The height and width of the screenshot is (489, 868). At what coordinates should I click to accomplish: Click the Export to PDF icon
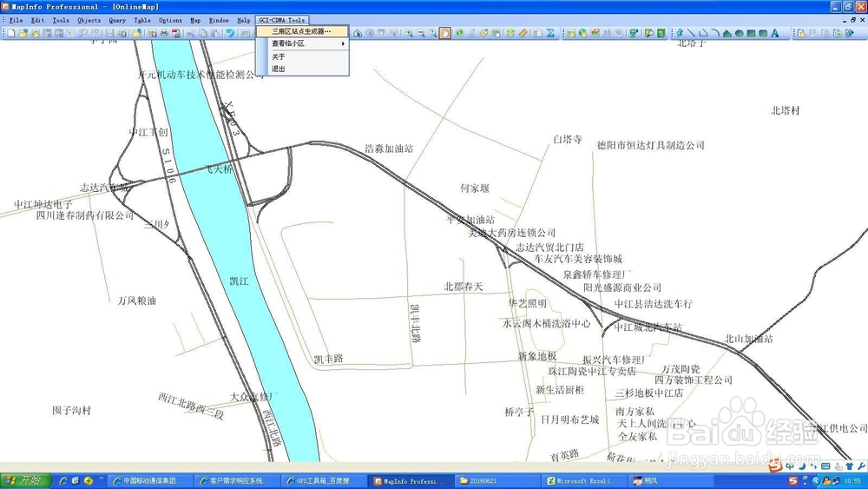(176, 33)
